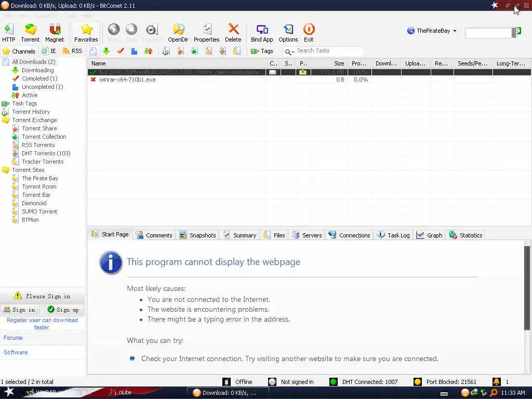Image resolution: width=532 pixels, height=399 pixels.
Task: Click the Search Tasks field
Action: [x=329, y=51]
